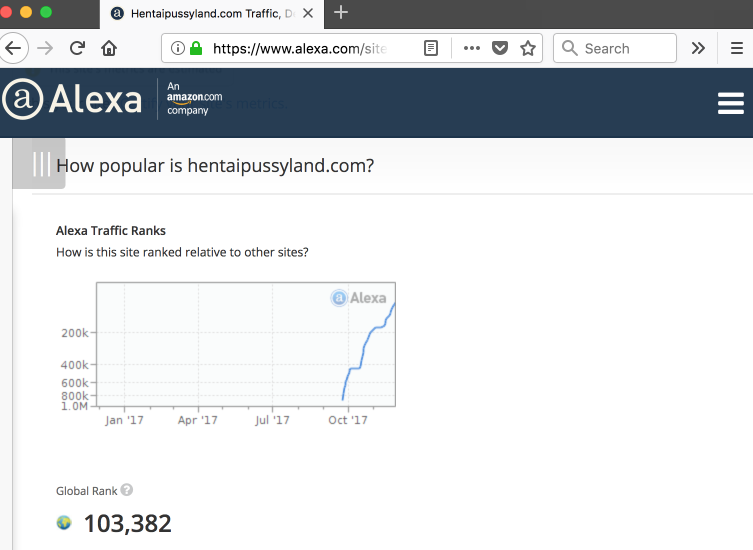Viewport: 753px width, 550px height.
Task: Open the Firefox hamburger application menu
Action: point(736,48)
